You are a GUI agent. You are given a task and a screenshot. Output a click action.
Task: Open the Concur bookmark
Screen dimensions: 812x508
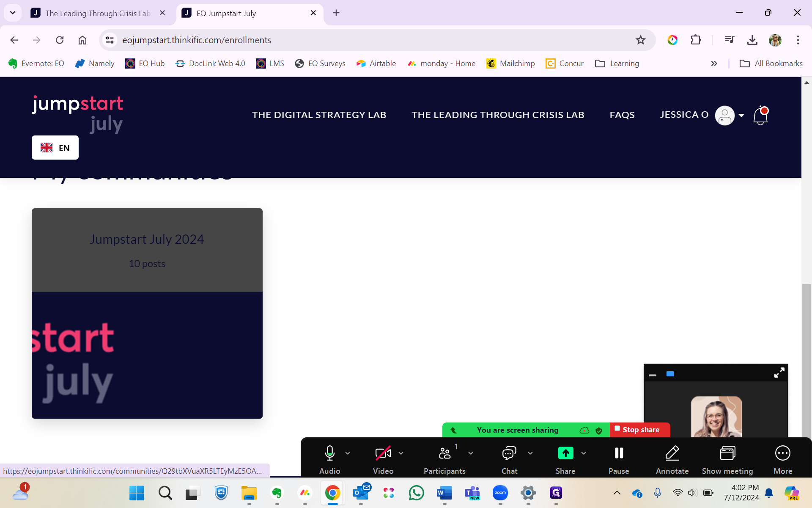pyautogui.click(x=565, y=63)
